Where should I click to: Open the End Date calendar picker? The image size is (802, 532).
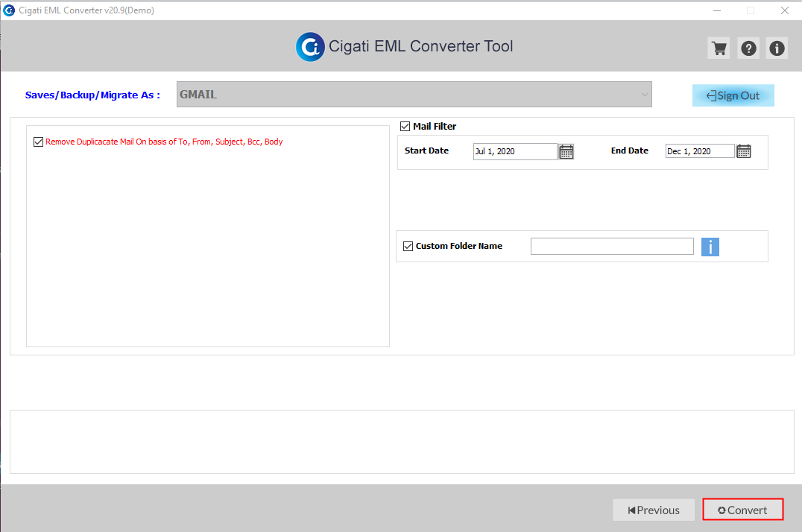[x=744, y=151]
